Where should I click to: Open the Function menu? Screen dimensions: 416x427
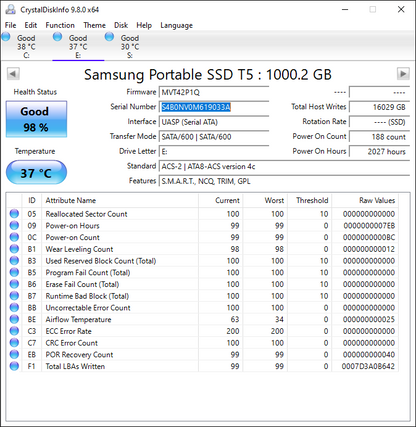[60, 25]
